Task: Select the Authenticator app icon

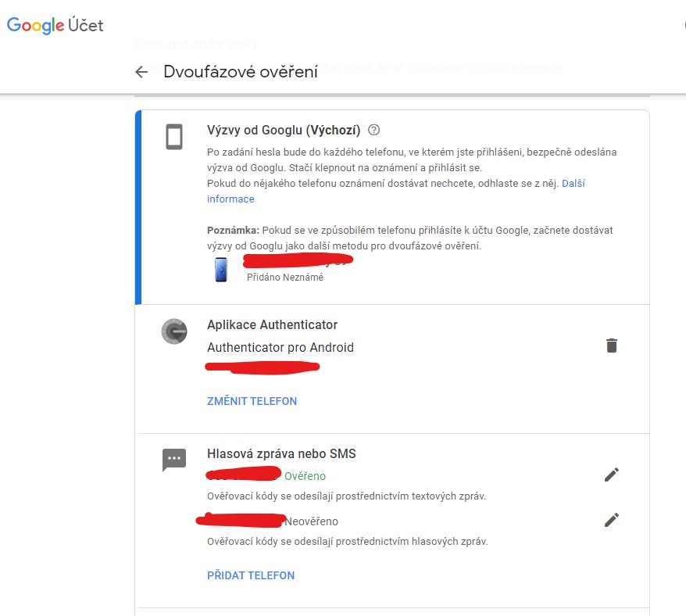Action: (175, 331)
